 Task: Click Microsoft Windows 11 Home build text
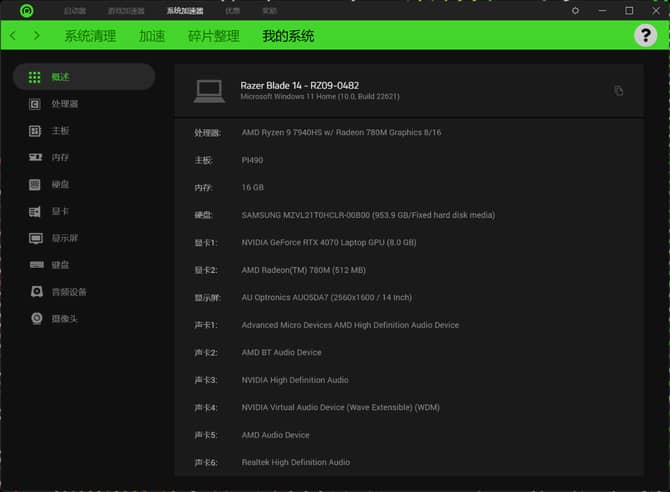tap(320, 97)
